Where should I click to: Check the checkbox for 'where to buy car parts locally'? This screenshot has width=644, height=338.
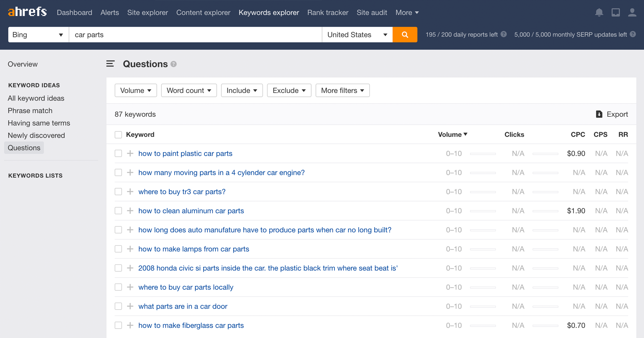pos(118,287)
